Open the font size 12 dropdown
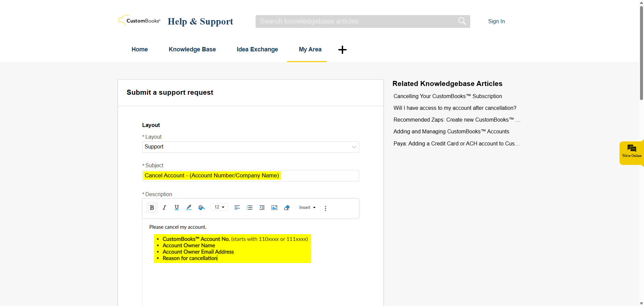 (219, 207)
